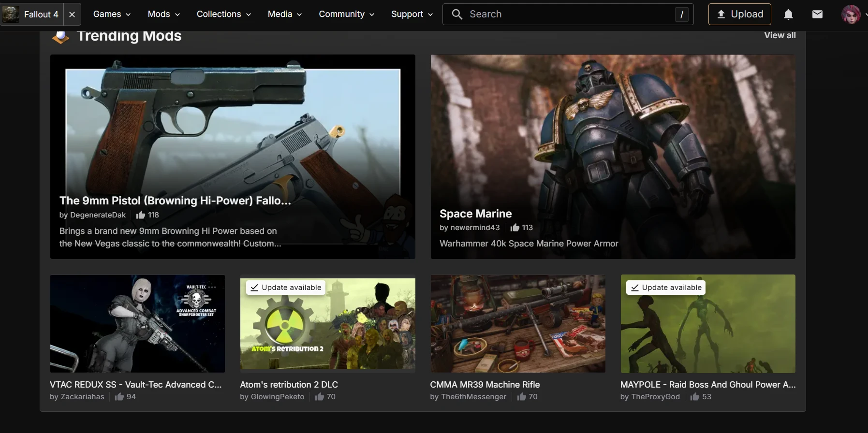The width and height of the screenshot is (868, 433).
Task: Open the user profile avatar menu
Action: 851,14
